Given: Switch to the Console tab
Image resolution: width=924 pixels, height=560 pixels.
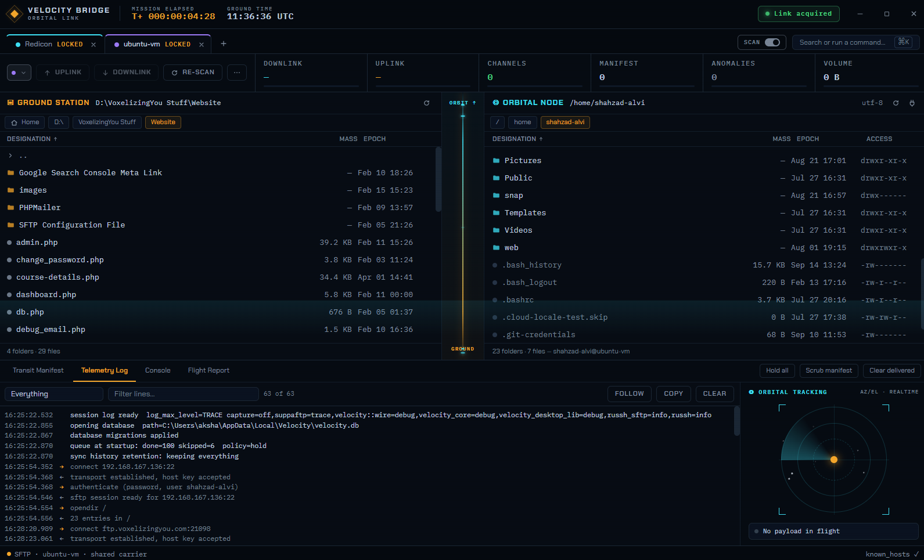Looking at the screenshot, I should click(x=158, y=371).
